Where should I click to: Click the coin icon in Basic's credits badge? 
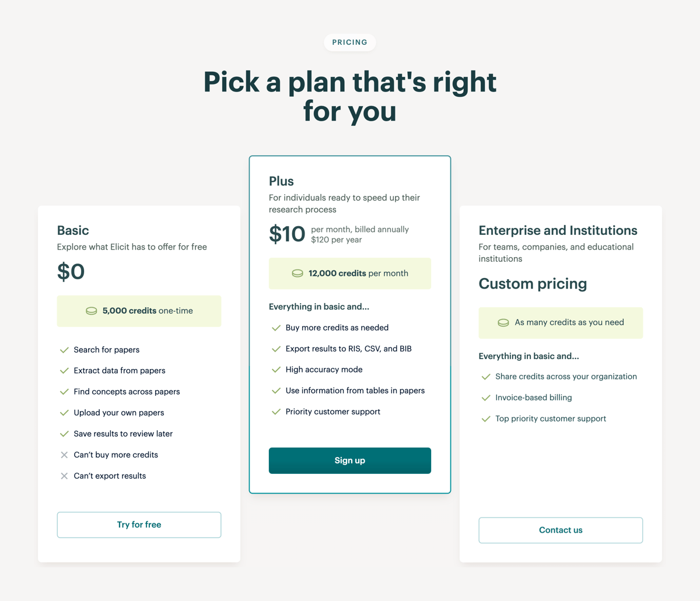coord(91,311)
